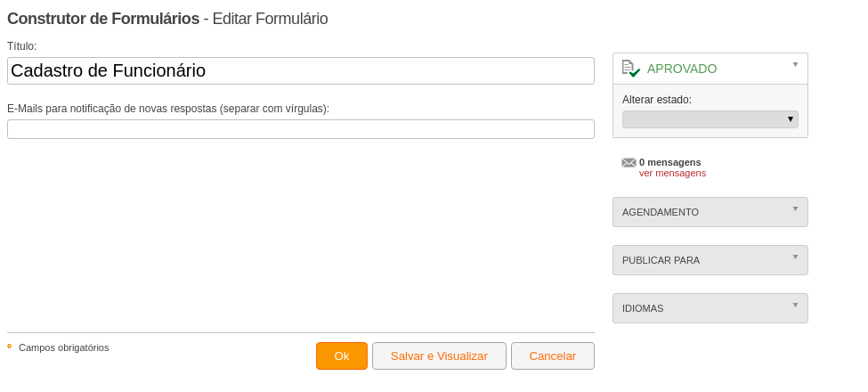Open the Alterar estado dropdown
Image resolution: width=868 pixels, height=392 pixels.
[710, 119]
